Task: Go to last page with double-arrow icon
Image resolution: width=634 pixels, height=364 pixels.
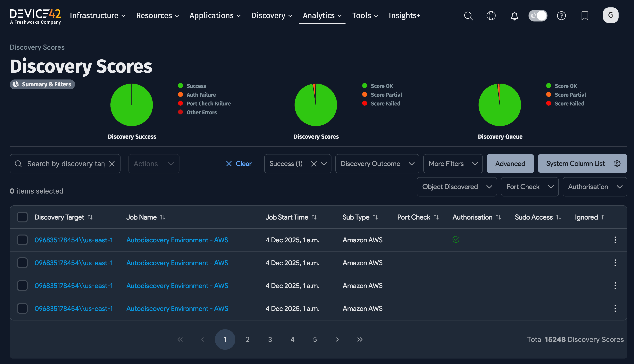Action: 360,339
